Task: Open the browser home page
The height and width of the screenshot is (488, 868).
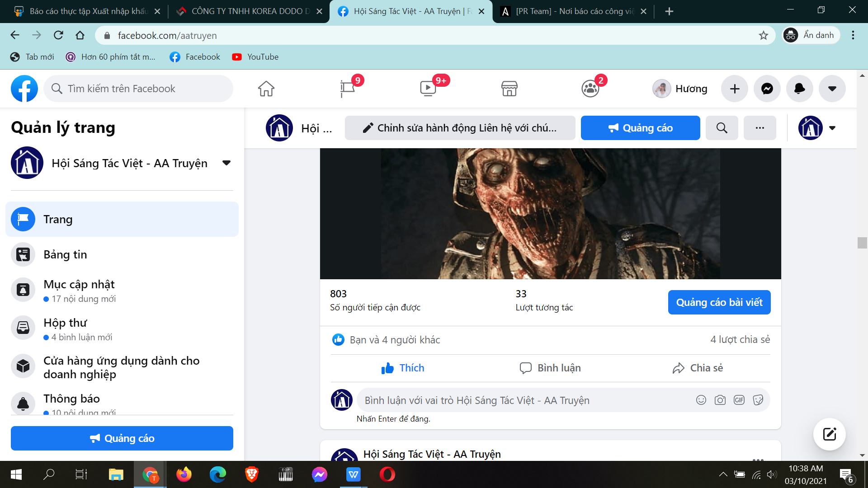Action: (x=80, y=35)
